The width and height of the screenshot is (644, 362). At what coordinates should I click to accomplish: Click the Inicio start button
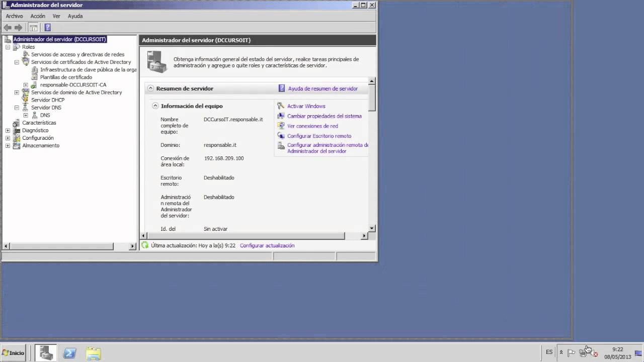coord(13,353)
